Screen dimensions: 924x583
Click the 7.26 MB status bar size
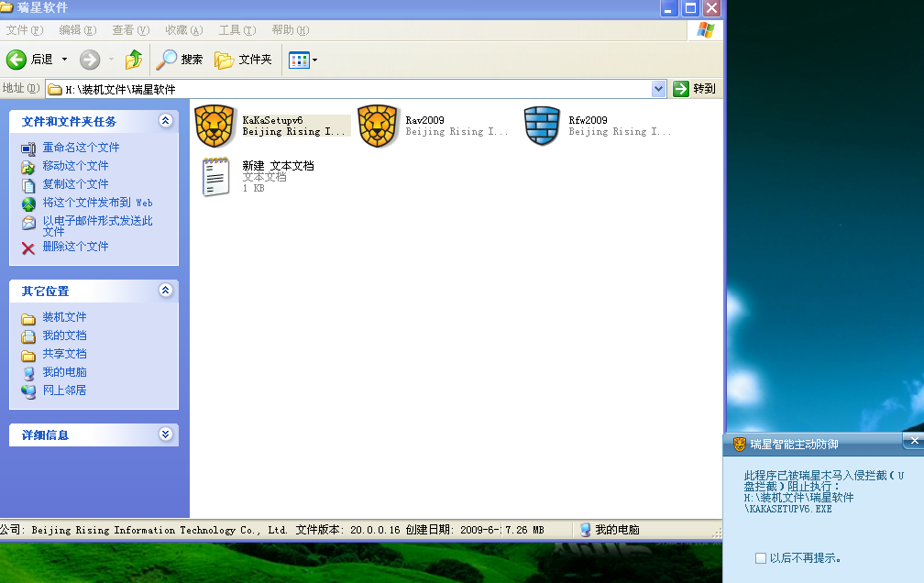(524, 530)
